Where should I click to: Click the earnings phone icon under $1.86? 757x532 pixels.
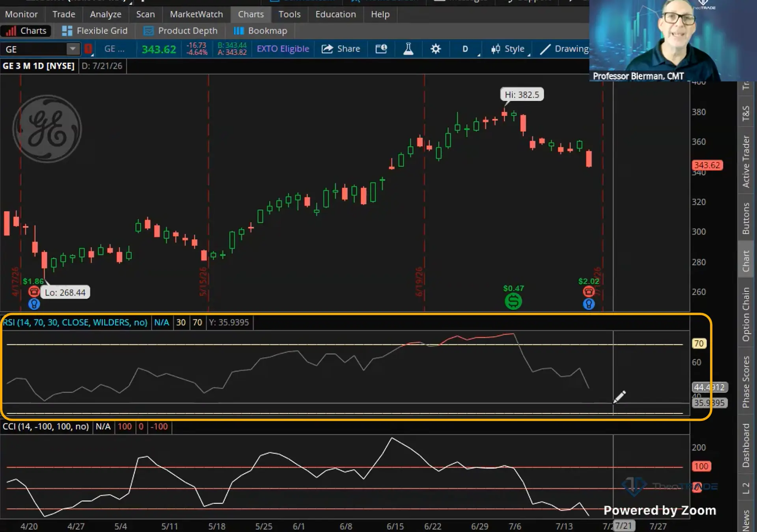click(x=34, y=292)
